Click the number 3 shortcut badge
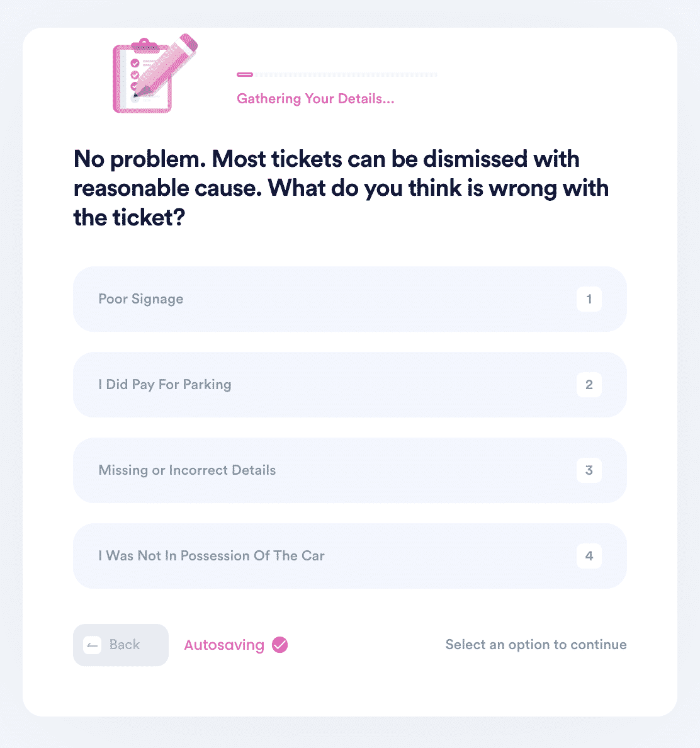This screenshot has height=748, width=700. pyautogui.click(x=589, y=470)
